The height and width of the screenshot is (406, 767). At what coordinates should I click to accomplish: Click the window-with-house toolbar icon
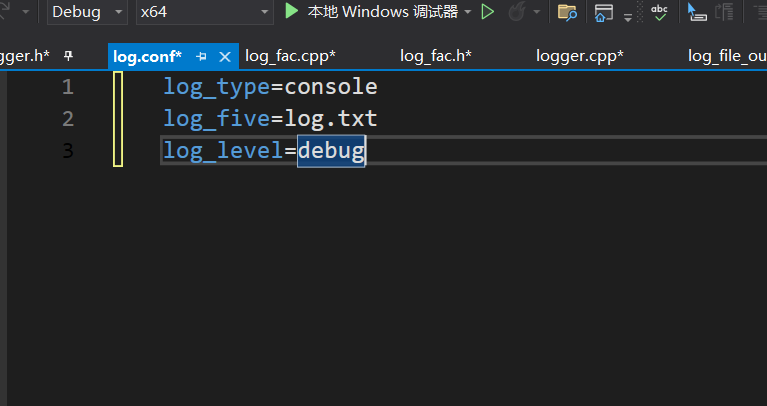pos(603,12)
